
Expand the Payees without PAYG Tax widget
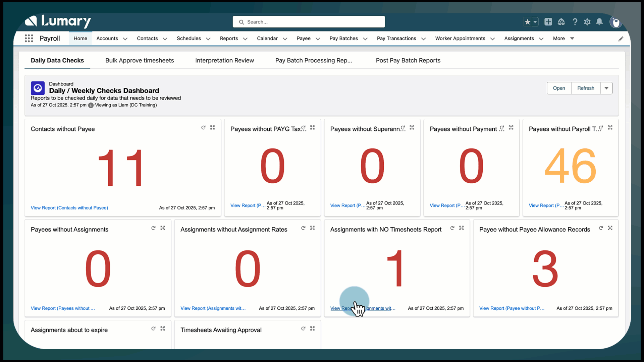312,127
